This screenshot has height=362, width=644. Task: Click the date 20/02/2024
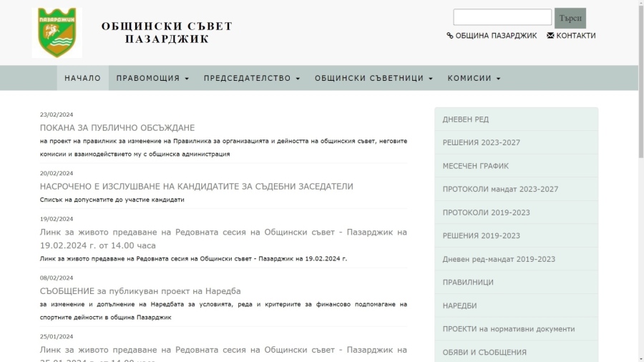click(x=57, y=173)
